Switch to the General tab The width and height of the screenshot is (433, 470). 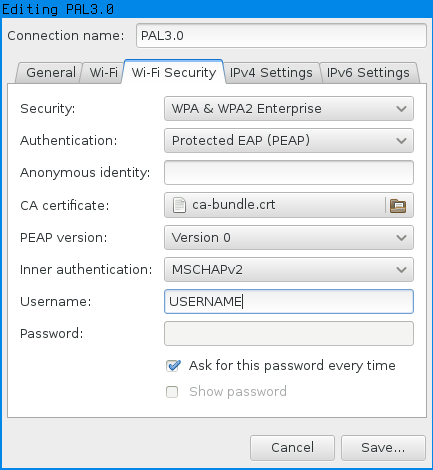[x=51, y=73]
